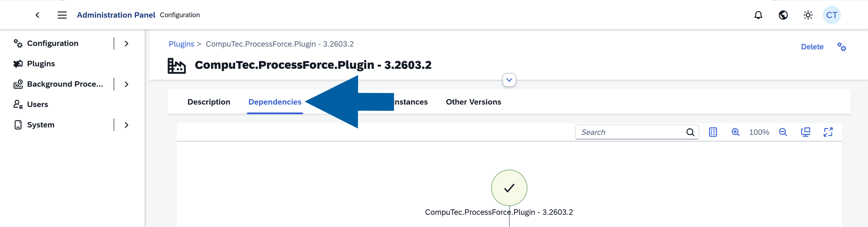This screenshot has width=868, height=227.
Task: Open the Plugins breadcrumb link
Action: [x=182, y=44]
